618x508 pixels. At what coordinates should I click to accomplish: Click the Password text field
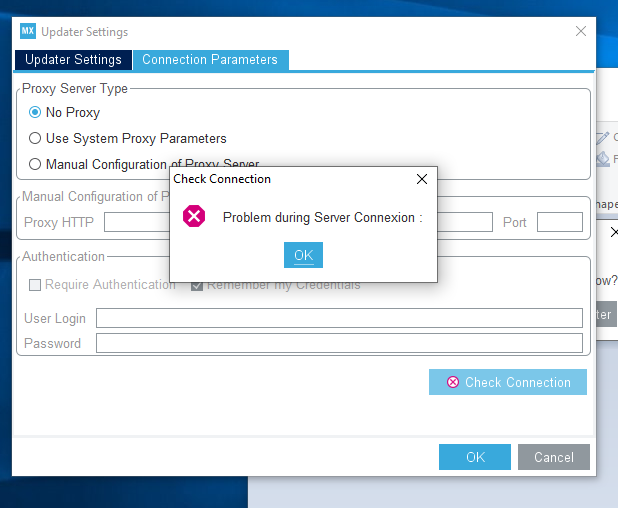tap(339, 343)
